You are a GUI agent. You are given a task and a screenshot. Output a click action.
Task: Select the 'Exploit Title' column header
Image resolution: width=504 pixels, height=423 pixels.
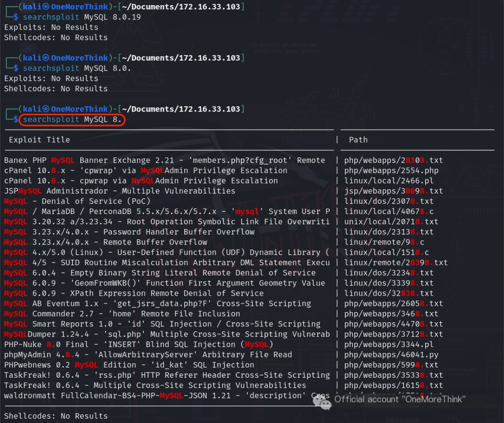(39, 140)
